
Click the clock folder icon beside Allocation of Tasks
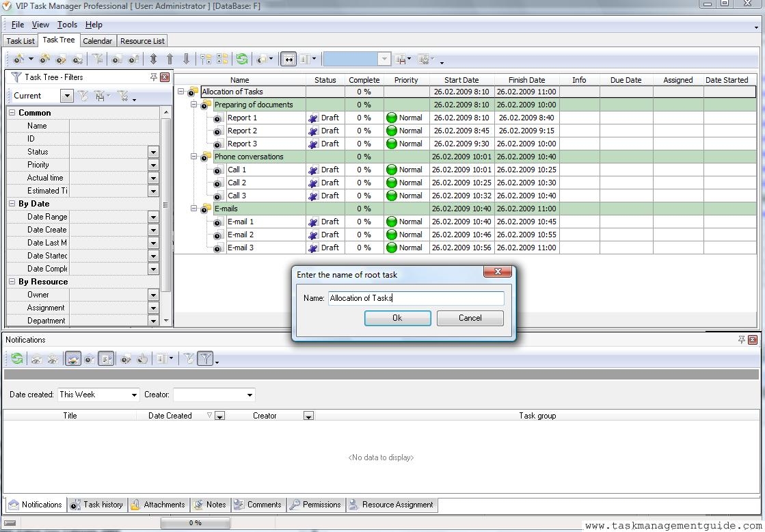pyautogui.click(x=193, y=92)
